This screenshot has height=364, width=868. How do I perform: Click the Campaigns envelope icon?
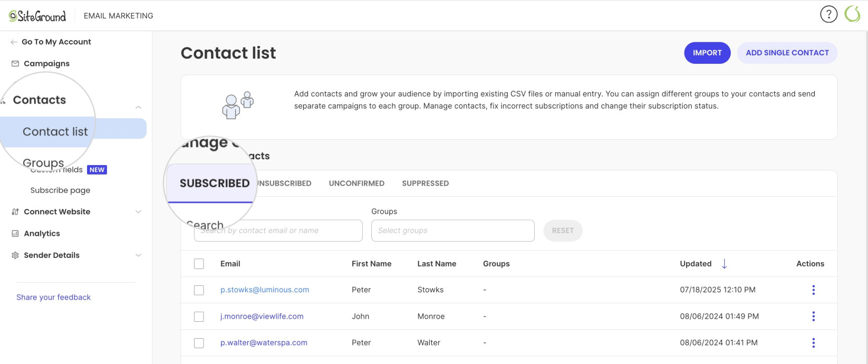point(15,63)
